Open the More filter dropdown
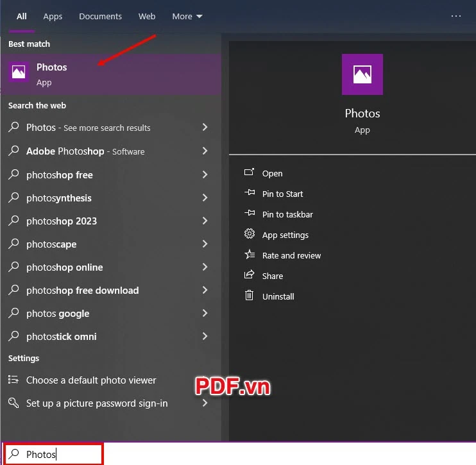This screenshot has width=476, height=465. click(187, 17)
